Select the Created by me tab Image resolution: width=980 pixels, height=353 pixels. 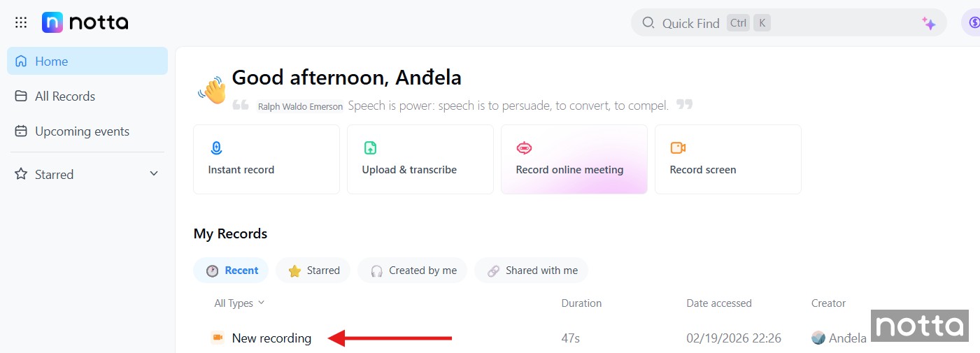413,270
